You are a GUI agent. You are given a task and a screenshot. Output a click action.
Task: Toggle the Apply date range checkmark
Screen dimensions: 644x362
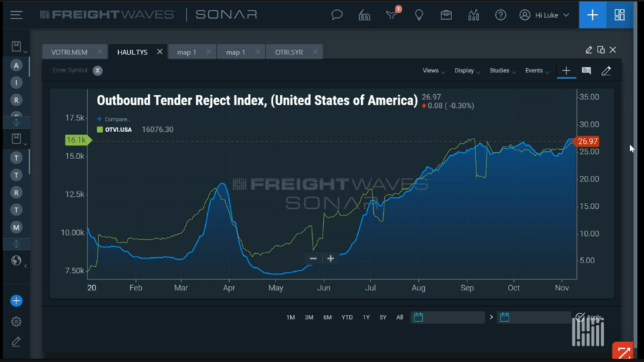point(580,317)
